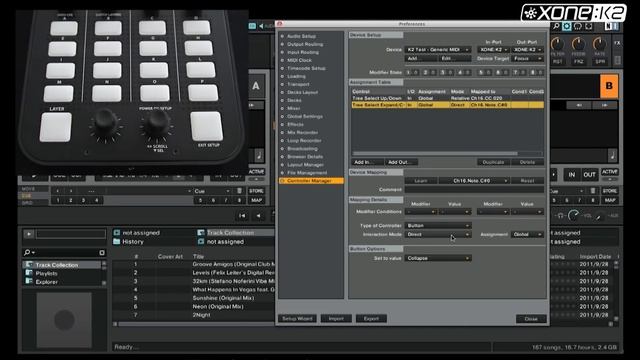The width and height of the screenshot is (640, 360).
Task: Toggle Deck B loop ACTIVE button
Action: click(609, 172)
